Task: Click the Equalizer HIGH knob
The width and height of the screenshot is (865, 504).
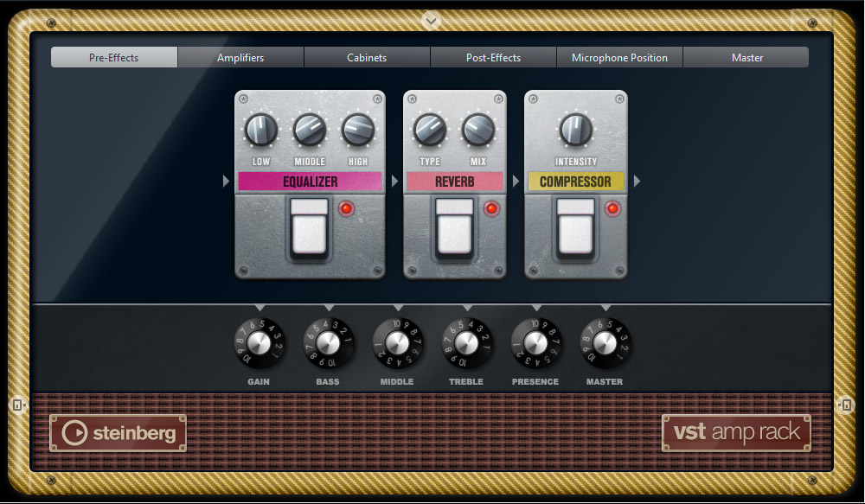Action: (x=358, y=130)
